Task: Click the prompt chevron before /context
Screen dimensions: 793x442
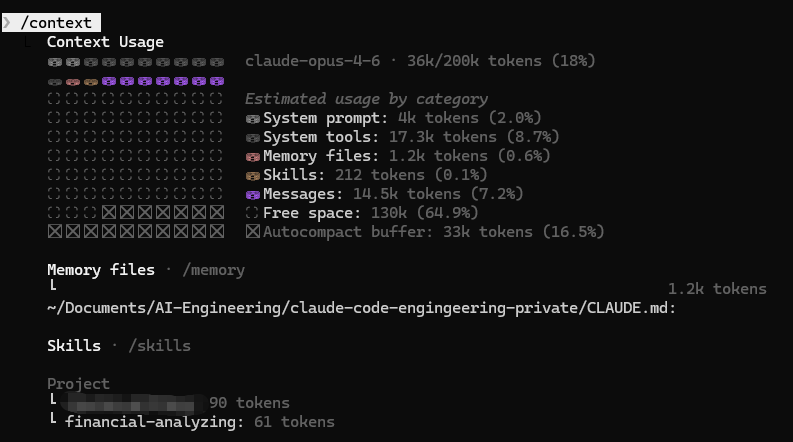Action: [x=8, y=22]
